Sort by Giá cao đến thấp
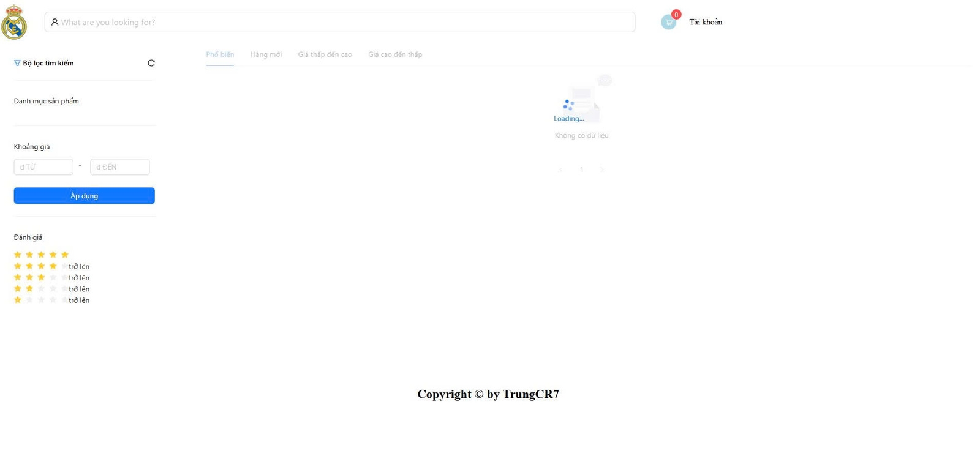This screenshot has height=459, width=980. 395,54
